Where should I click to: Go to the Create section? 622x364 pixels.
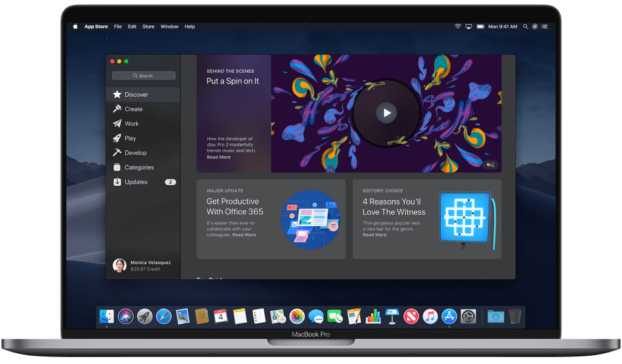[143, 109]
